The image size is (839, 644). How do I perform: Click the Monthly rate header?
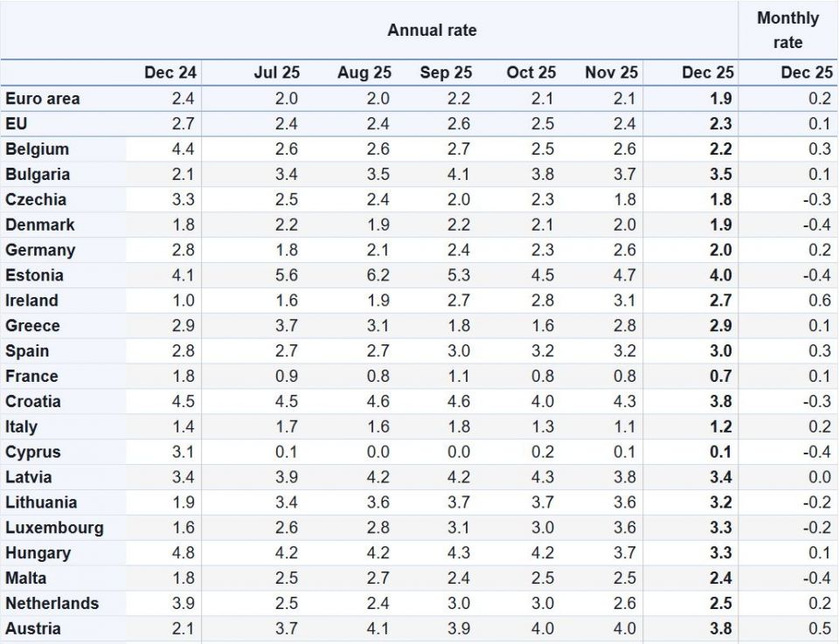point(787,31)
